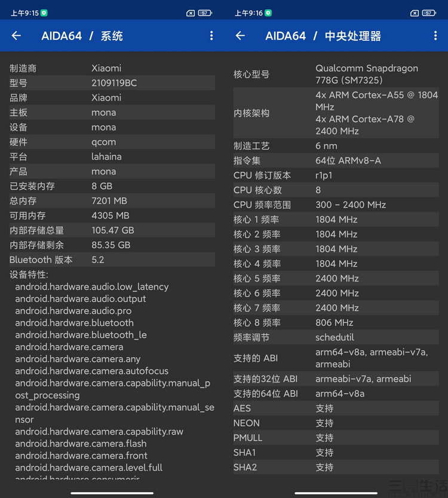Select the 核心 7 频率 row

coord(336,308)
